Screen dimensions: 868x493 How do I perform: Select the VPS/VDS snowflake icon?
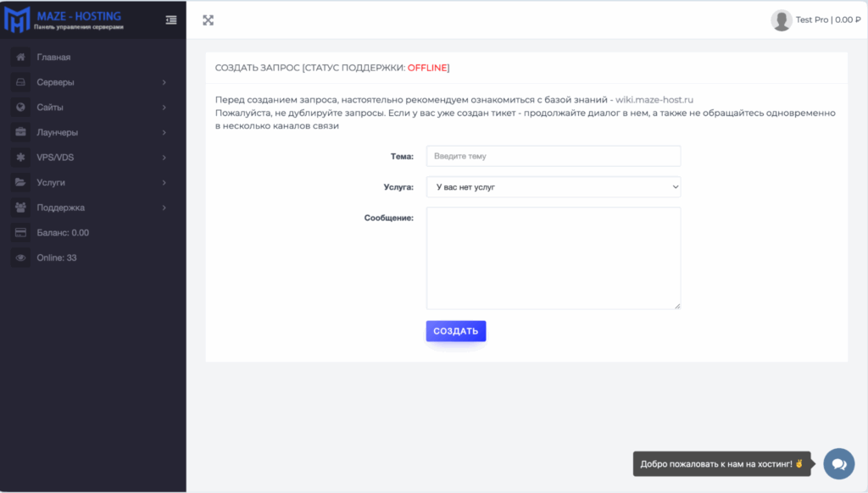click(19, 157)
